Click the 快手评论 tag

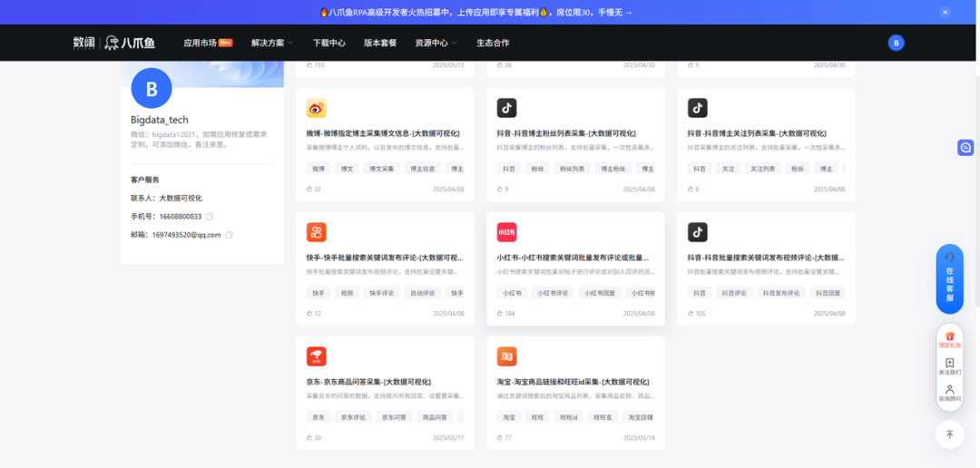click(382, 292)
